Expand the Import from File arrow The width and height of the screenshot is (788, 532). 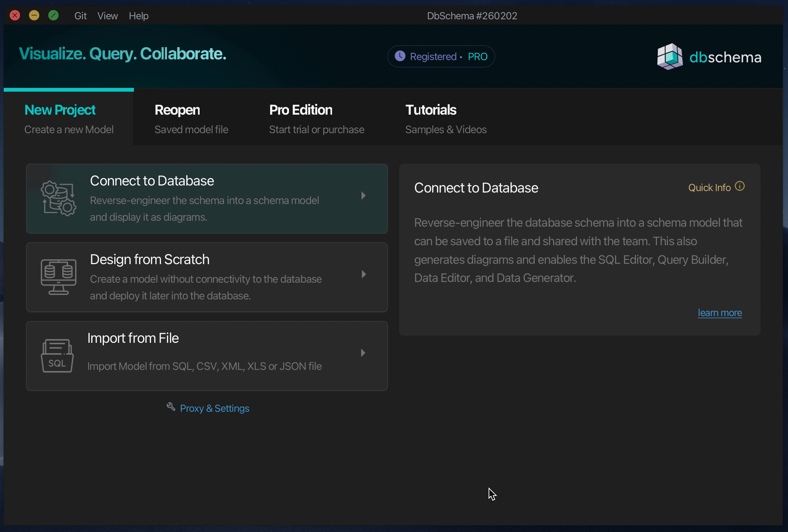pos(363,353)
